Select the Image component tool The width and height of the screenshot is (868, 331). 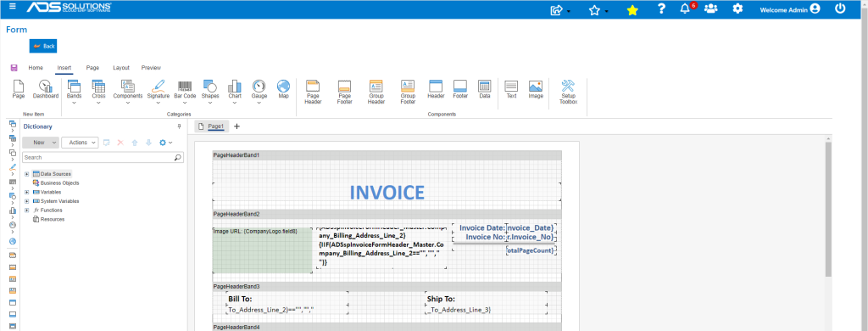pyautogui.click(x=536, y=90)
